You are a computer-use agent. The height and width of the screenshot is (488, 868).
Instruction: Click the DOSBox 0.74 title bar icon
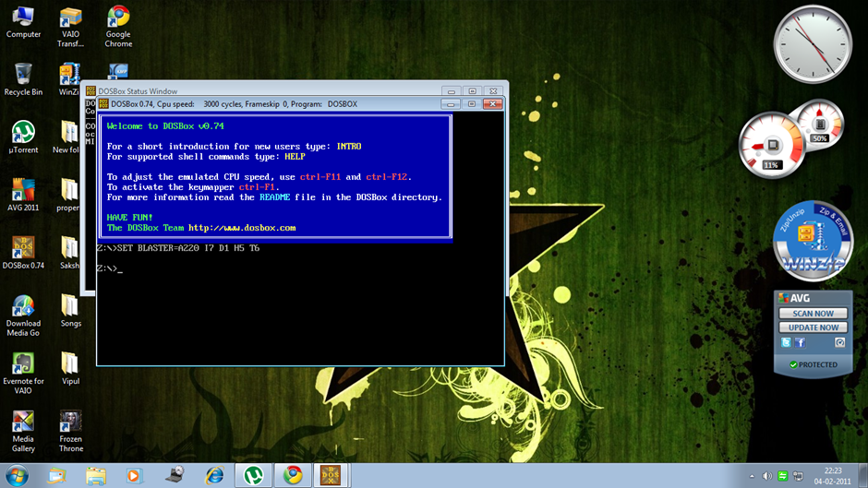[103, 103]
